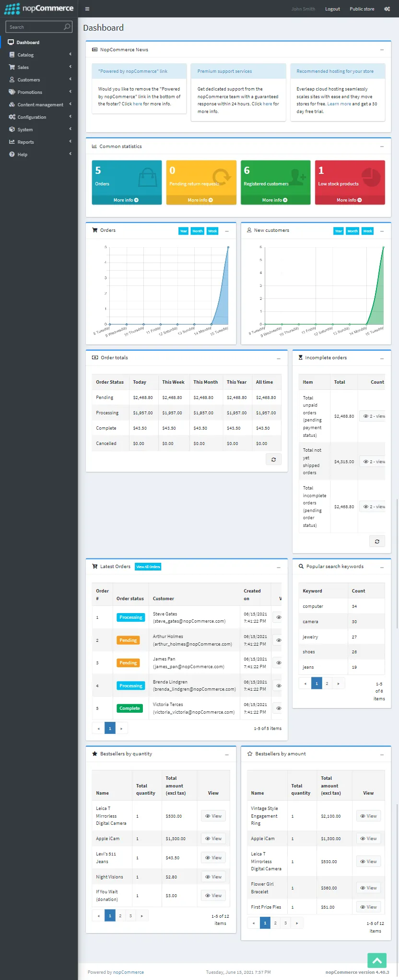Viewport: 399px width, 980px height.
Task: Click the scroll-to-top arrow button
Action: tap(377, 960)
